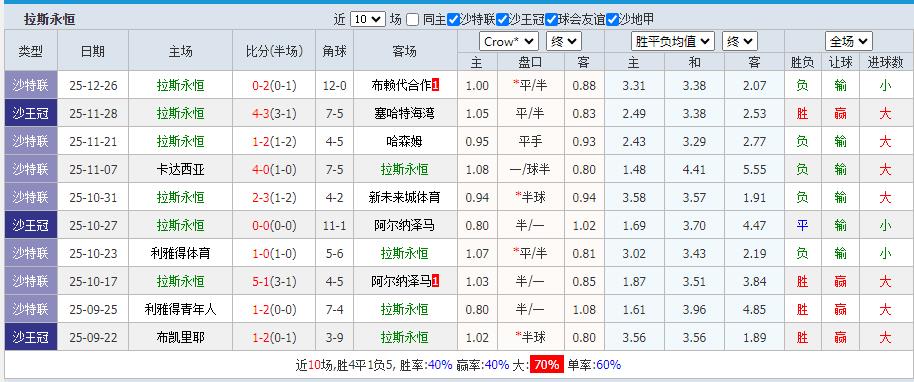
Task: Toggle the 同主 checkbox
Action: point(413,20)
